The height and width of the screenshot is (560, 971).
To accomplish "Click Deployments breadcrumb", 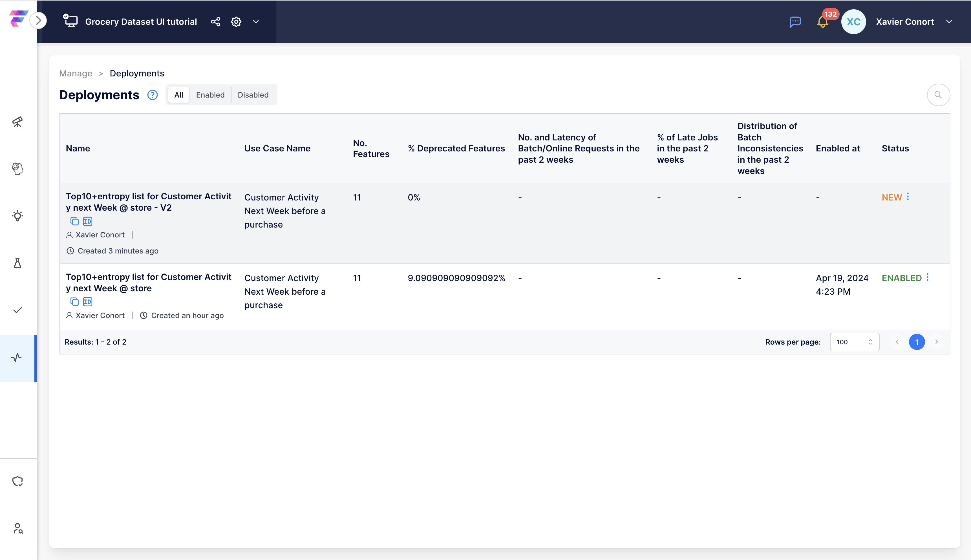I will (137, 74).
